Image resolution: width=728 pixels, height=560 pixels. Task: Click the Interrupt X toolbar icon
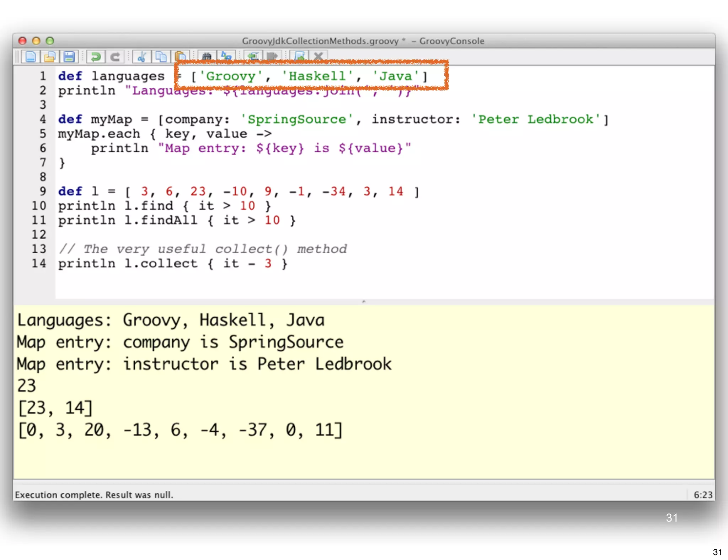tap(318, 56)
